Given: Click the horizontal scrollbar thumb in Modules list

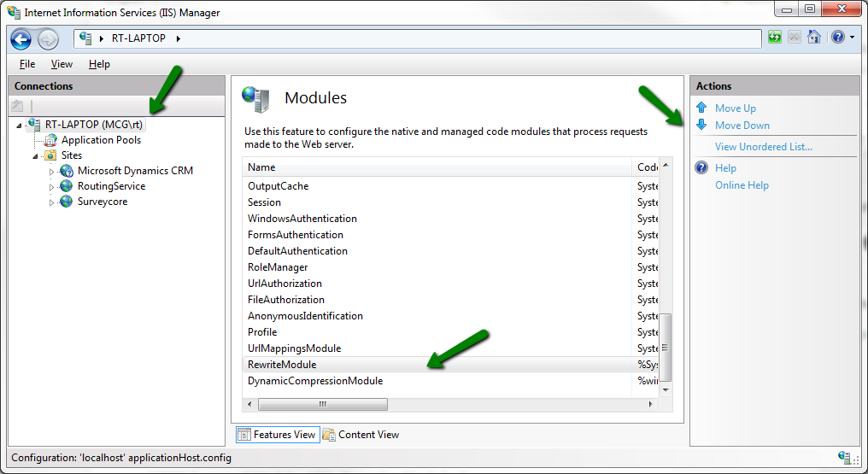Looking at the screenshot, I should 323,404.
